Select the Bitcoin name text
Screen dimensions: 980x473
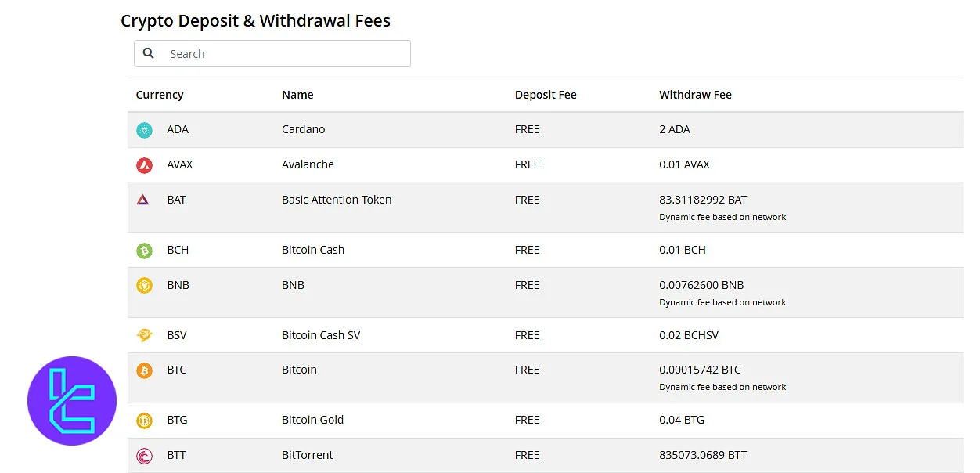click(299, 370)
